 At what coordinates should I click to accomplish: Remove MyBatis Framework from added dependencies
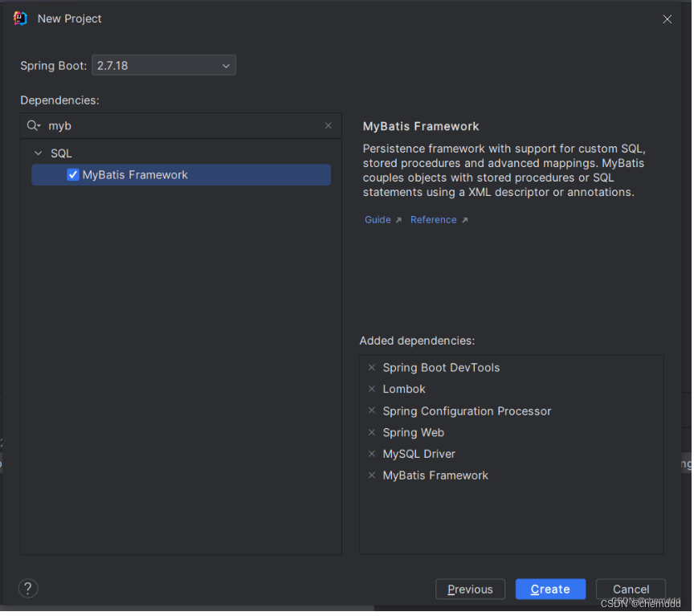(x=372, y=476)
